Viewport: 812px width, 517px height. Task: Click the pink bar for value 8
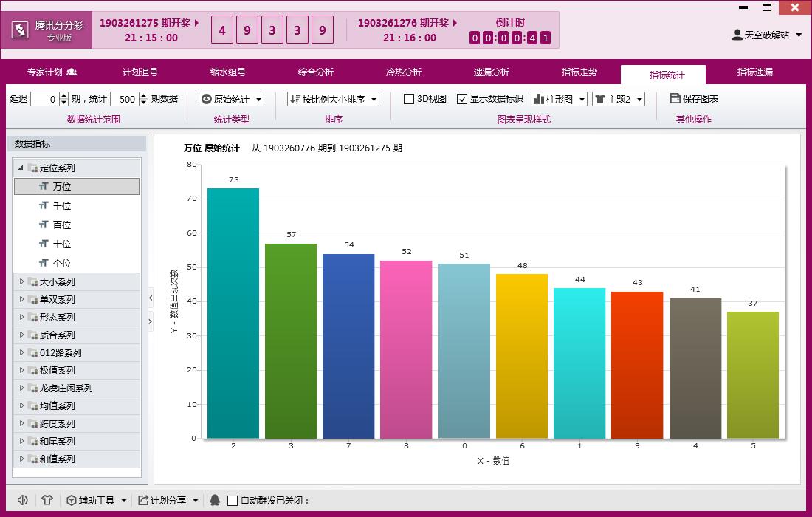pos(406,349)
